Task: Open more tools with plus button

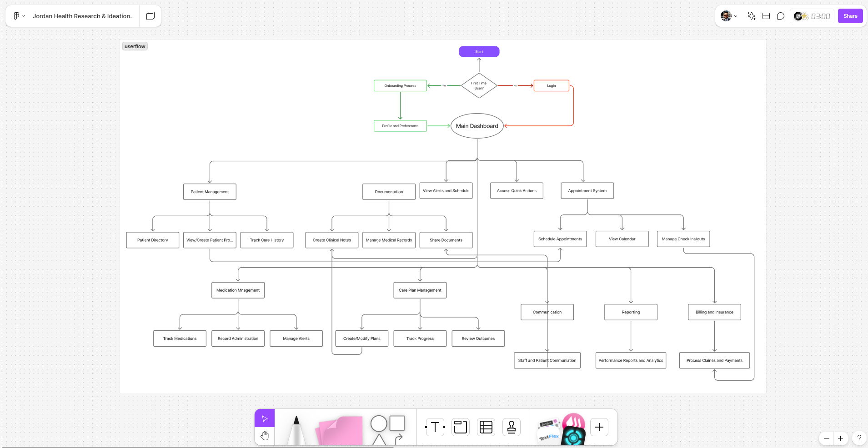Action: (599, 427)
